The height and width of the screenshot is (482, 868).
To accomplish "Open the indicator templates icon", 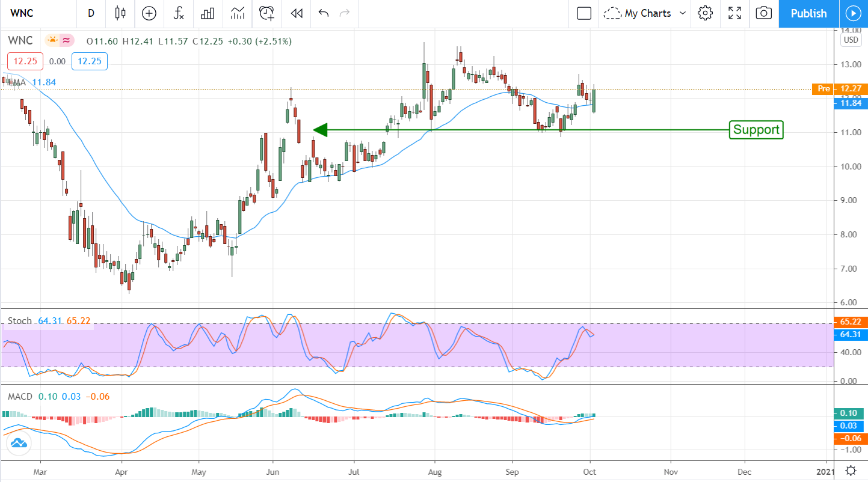I will tap(238, 13).
